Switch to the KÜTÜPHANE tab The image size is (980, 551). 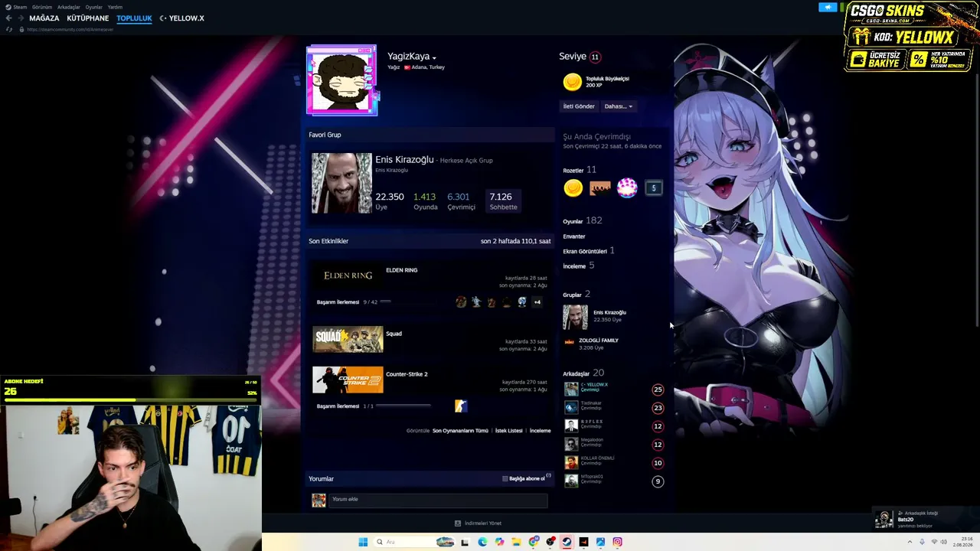click(x=88, y=18)
